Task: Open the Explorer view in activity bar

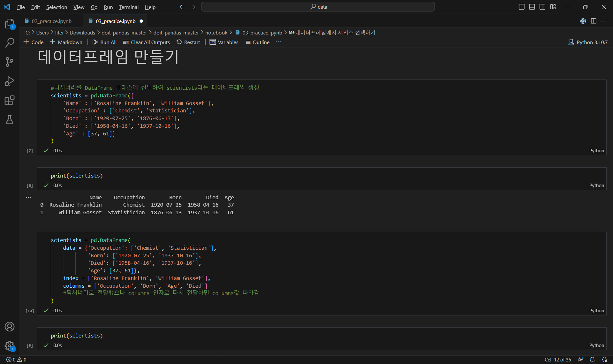Action: 10,24
